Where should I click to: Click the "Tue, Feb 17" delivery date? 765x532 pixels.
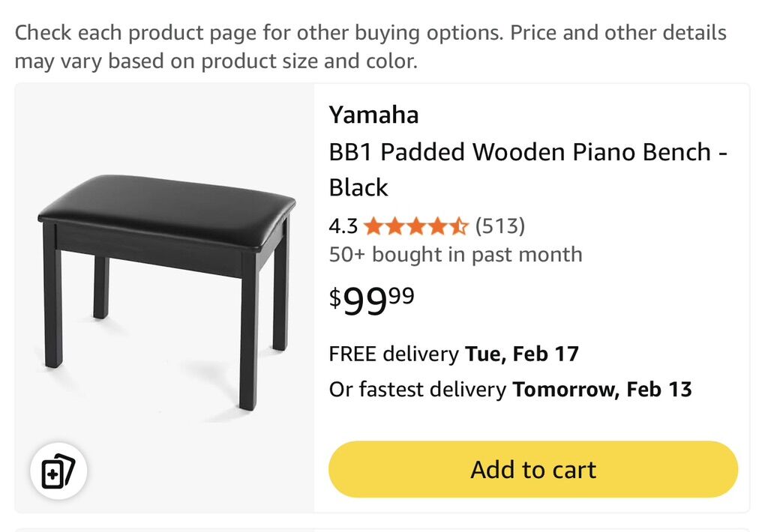tap(522, 354)
